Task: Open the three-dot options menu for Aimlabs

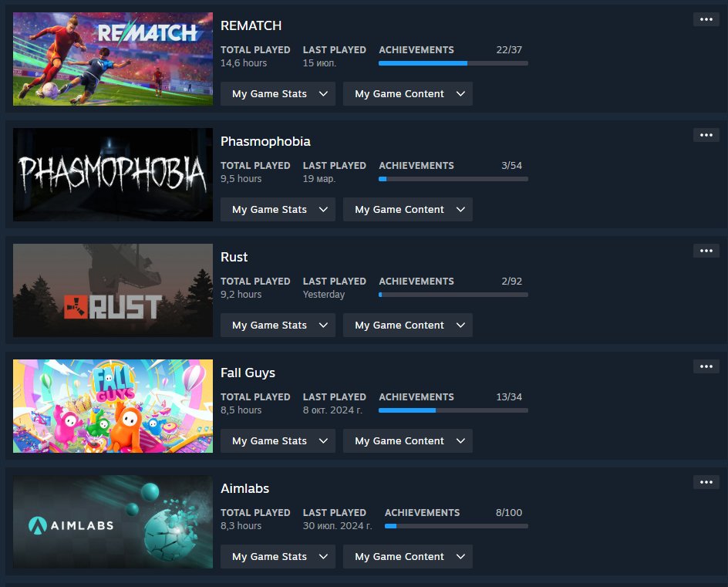Action: point(706,481)
